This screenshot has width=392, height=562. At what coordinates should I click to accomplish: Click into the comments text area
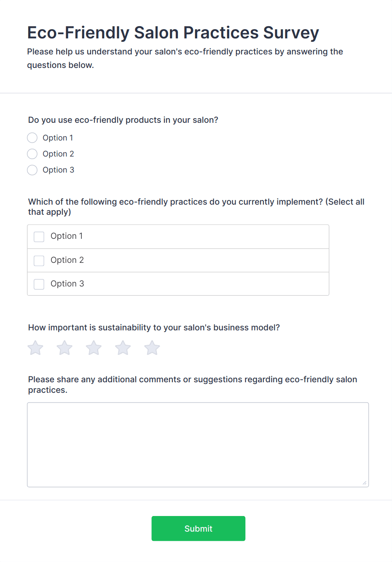pyautogui.click(x=198, y=443)
